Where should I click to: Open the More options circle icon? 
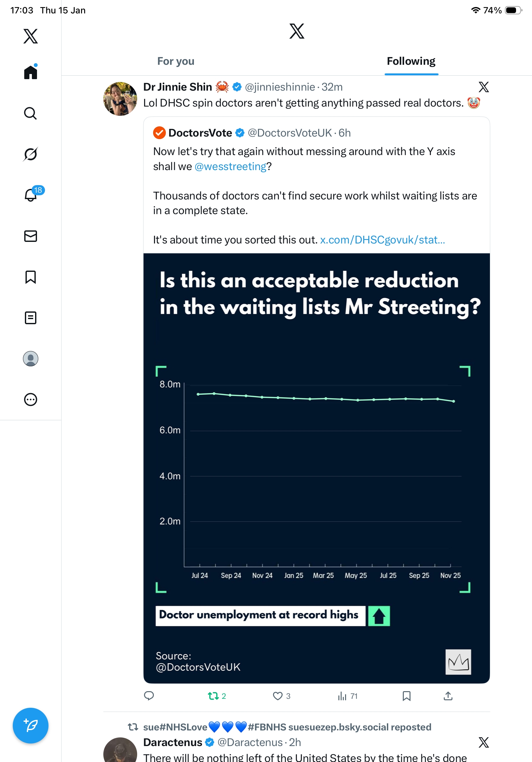click(x=31, y=399)
